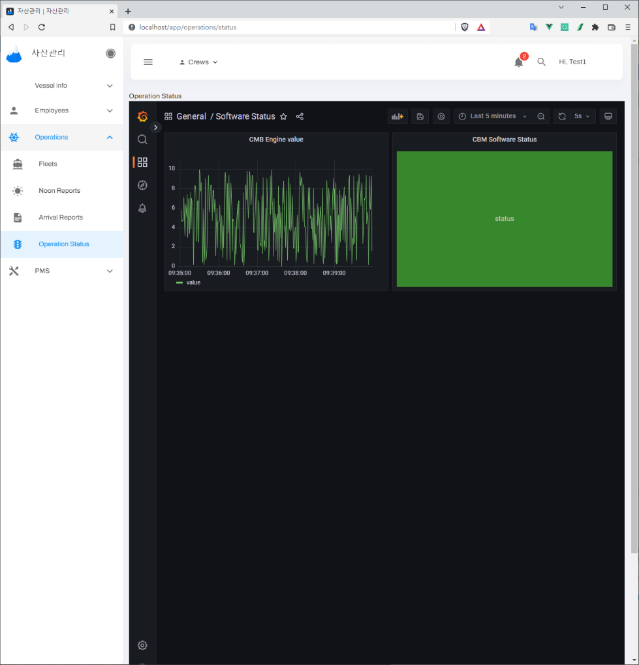Select the Arrival Reports document icon
Image resolution: width=639 pixels, height=665 pixels.
coord(17,218)
